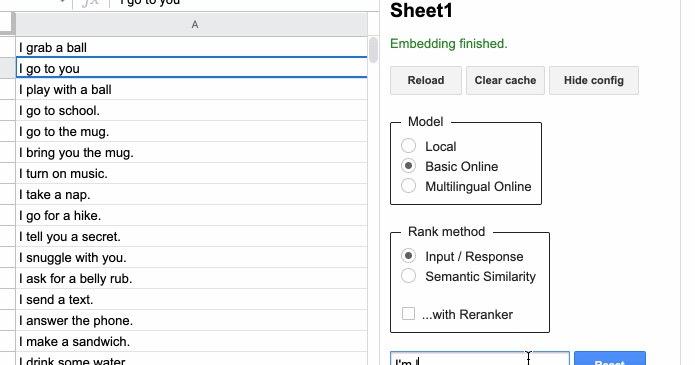
Task: Select Input / Response rank method
Action: (x=408, y=256)
